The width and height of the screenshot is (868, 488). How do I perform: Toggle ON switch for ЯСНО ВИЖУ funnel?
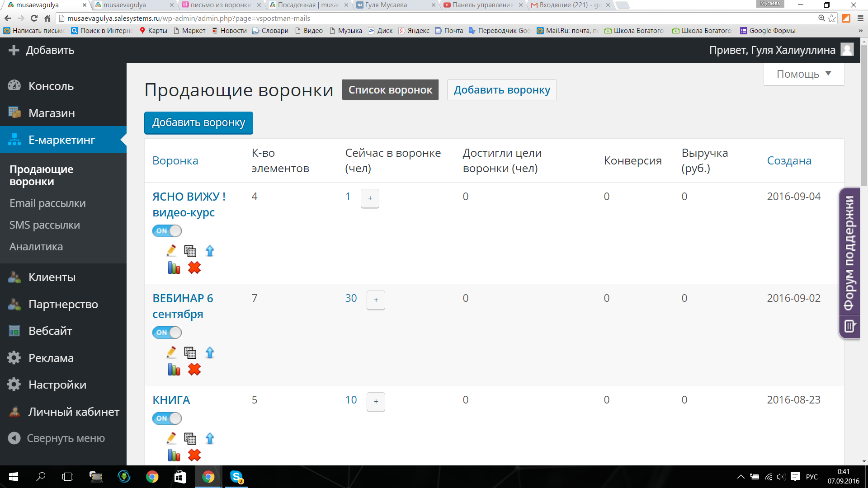point(167,231)
